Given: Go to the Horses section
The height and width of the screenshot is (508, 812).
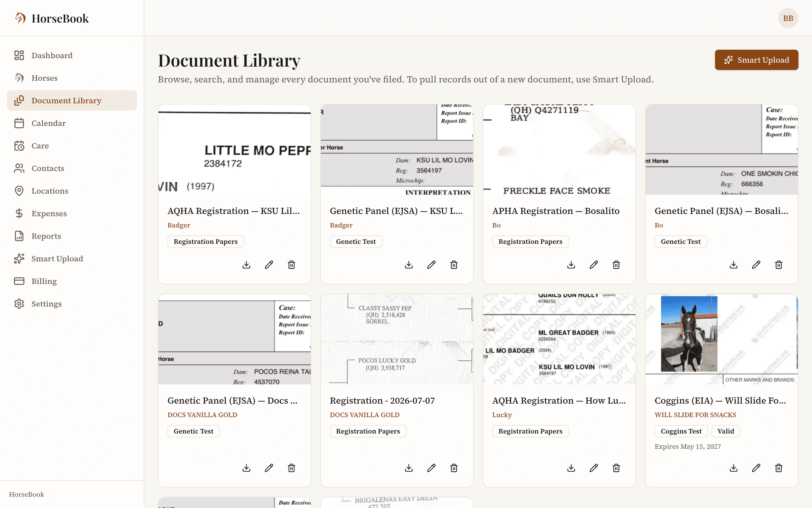Looking at the screenshot, I should [72, 78].
